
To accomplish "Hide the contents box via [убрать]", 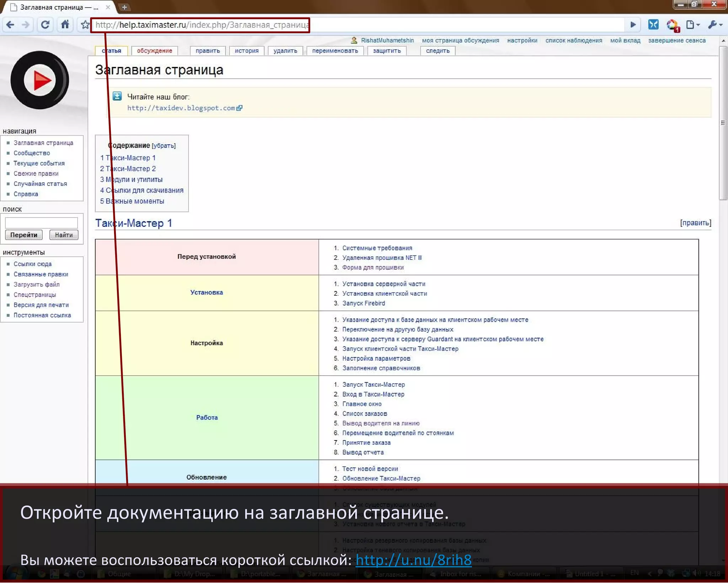I will [x=164, y=146].
